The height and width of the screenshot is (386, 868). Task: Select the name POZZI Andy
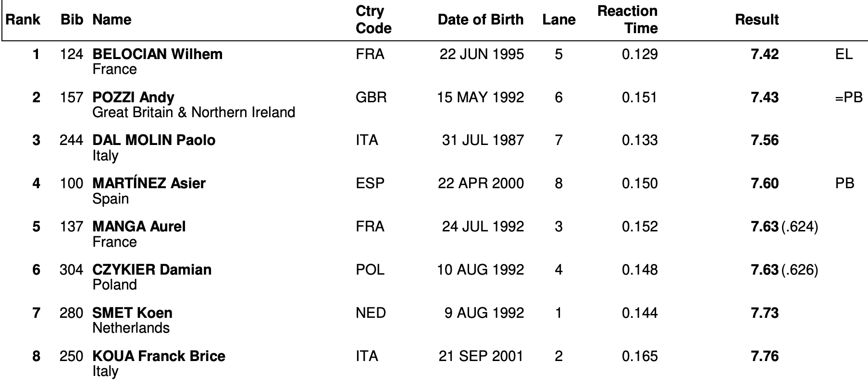click(x=133, y=97)
